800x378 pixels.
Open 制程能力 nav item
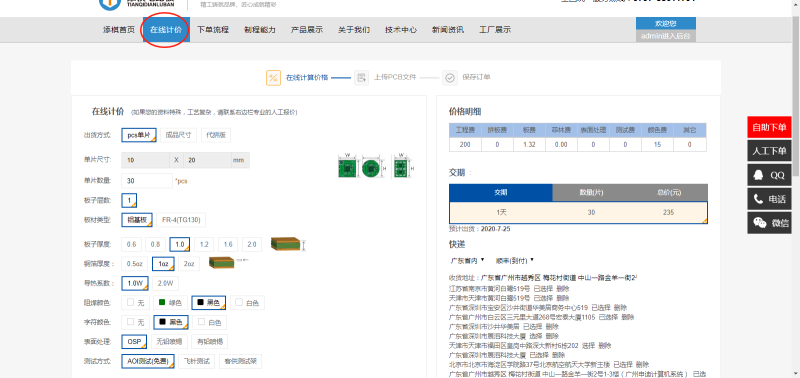pyautogui.click(x=260, y=30)
